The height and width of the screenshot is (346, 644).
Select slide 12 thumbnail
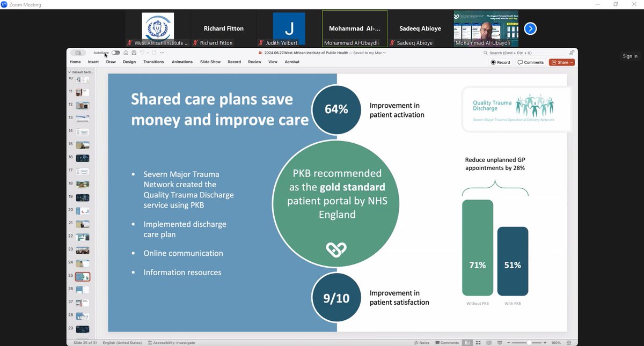pyautogui.click(x=83, y=105)
